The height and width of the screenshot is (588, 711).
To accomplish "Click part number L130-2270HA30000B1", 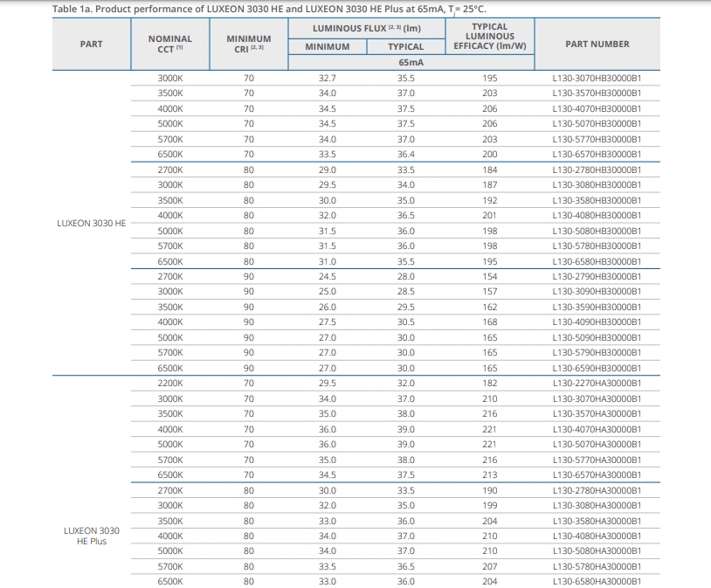I will click(597, 383).
